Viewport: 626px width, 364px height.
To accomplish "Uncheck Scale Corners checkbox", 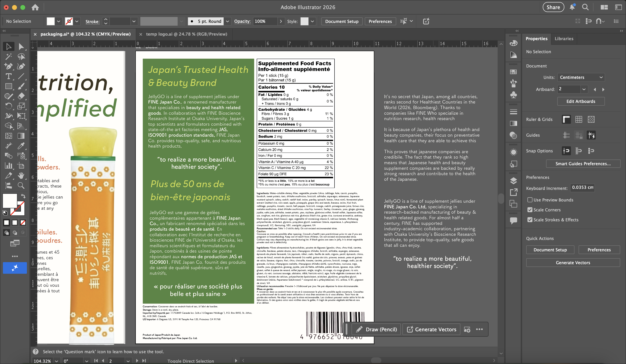I will [x=530, y=210].
